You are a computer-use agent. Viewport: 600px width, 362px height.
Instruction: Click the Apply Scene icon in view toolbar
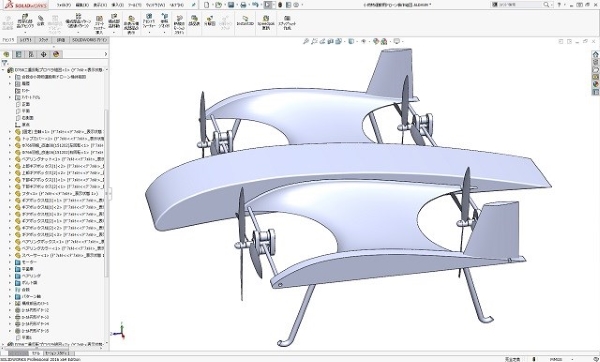click(x=384, y=41)
